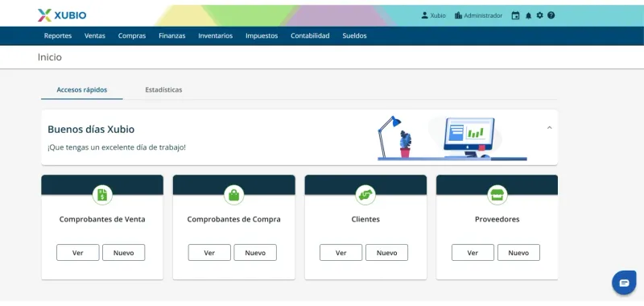Image resolution: width=644 pixels, height=306 pixels.
Task: Open the Impuestos menu
Action: point(262,35)
